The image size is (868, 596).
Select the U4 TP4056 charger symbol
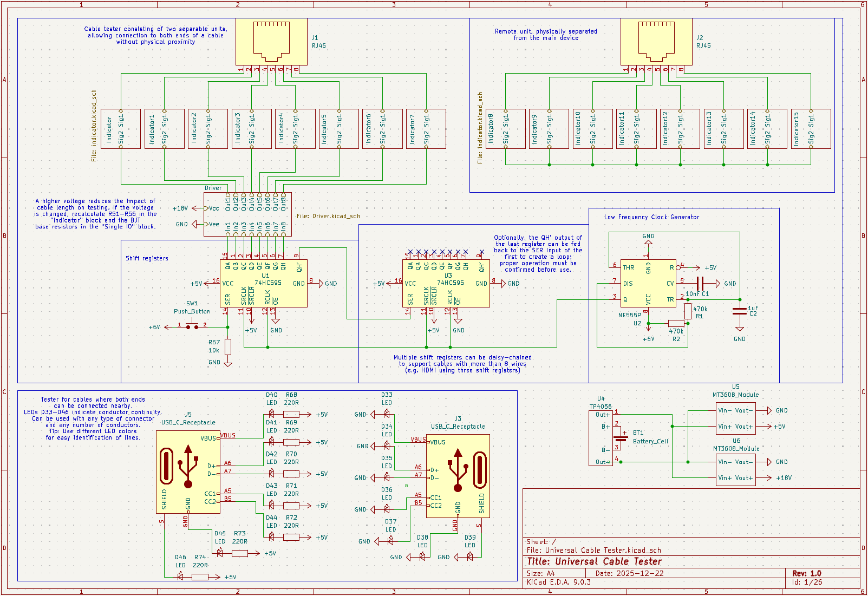[x=601, y=438]
